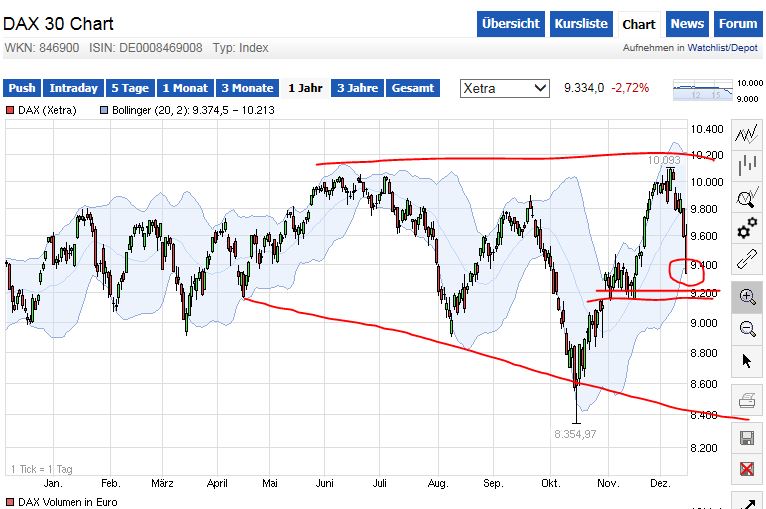Click the red X delete icon
The height and width of the screenshot is (509, 766).
pos(746,468)
